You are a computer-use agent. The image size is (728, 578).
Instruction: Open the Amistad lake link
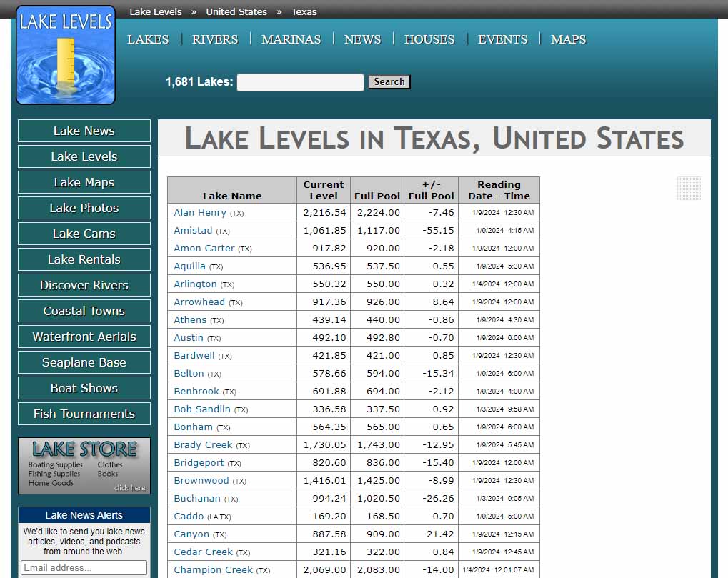point(193,231)
